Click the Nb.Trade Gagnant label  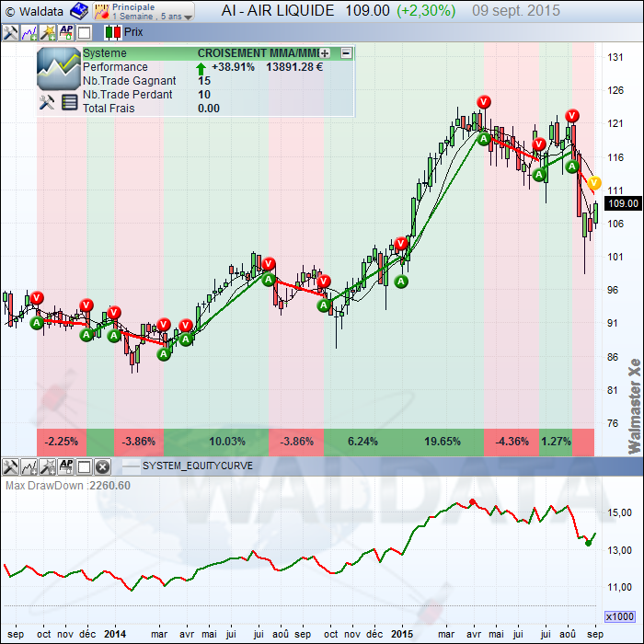[x=130, y=81]
